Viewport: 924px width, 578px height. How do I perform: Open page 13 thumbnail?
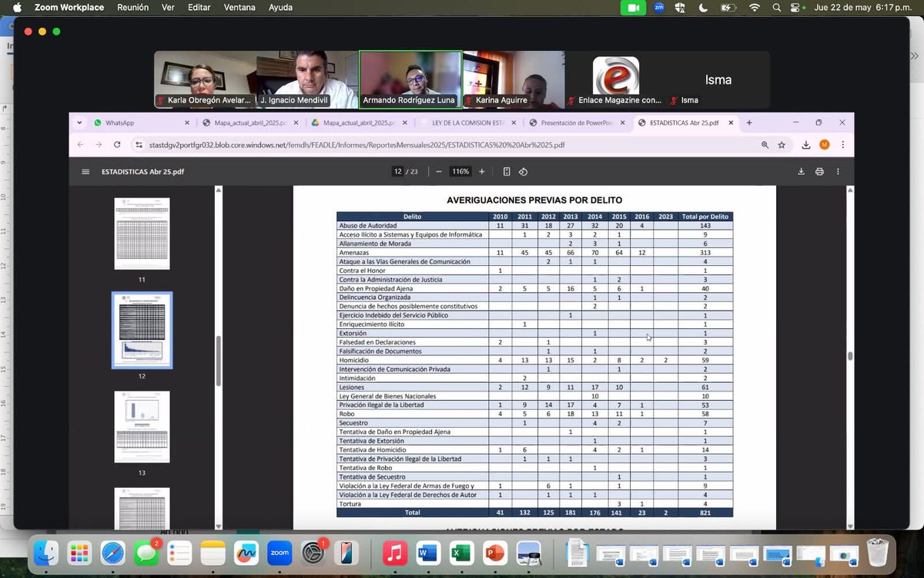tap(142, 427)
